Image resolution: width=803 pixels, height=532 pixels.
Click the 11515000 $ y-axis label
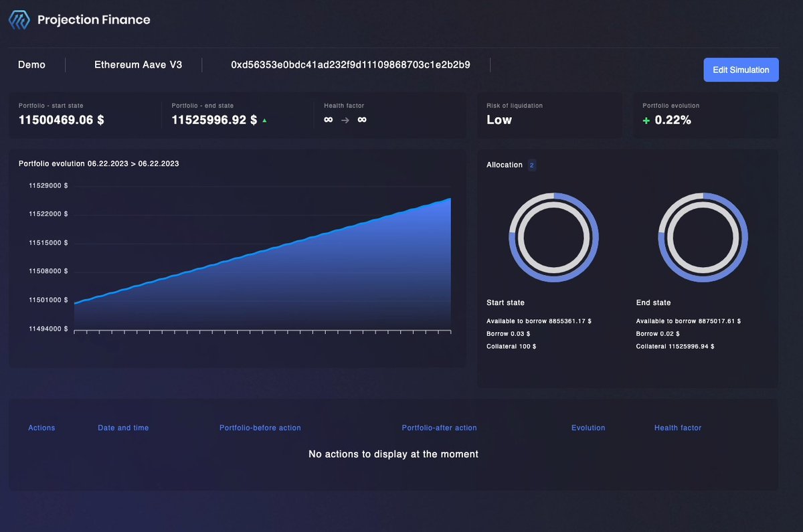(48, 243)
